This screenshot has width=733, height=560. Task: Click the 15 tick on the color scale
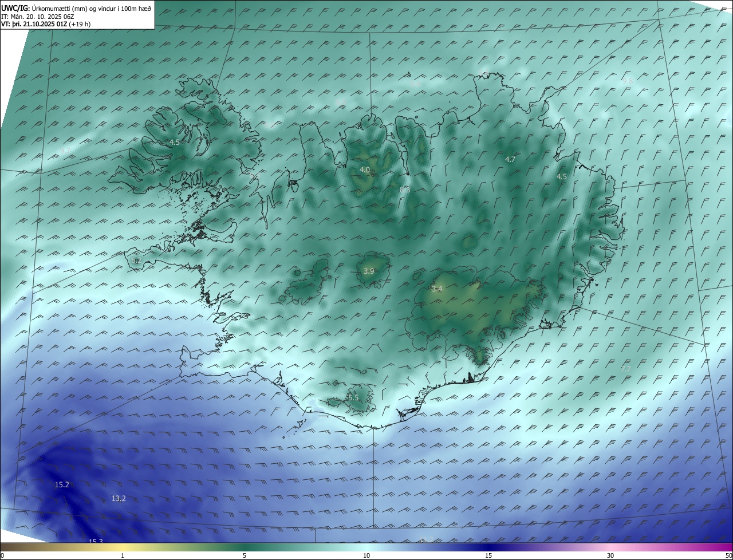[x=488, y=555]
